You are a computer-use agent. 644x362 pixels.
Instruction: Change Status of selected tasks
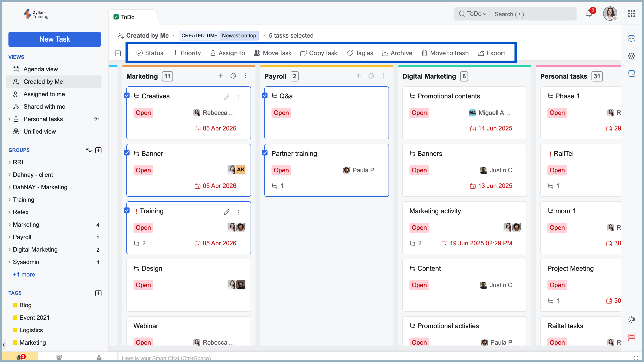click(x=150, y=53)
